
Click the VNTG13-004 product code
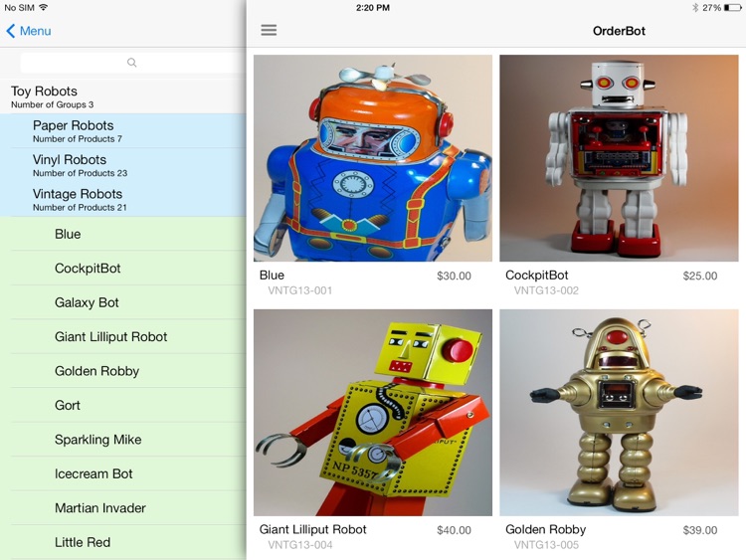click(299, 545)
